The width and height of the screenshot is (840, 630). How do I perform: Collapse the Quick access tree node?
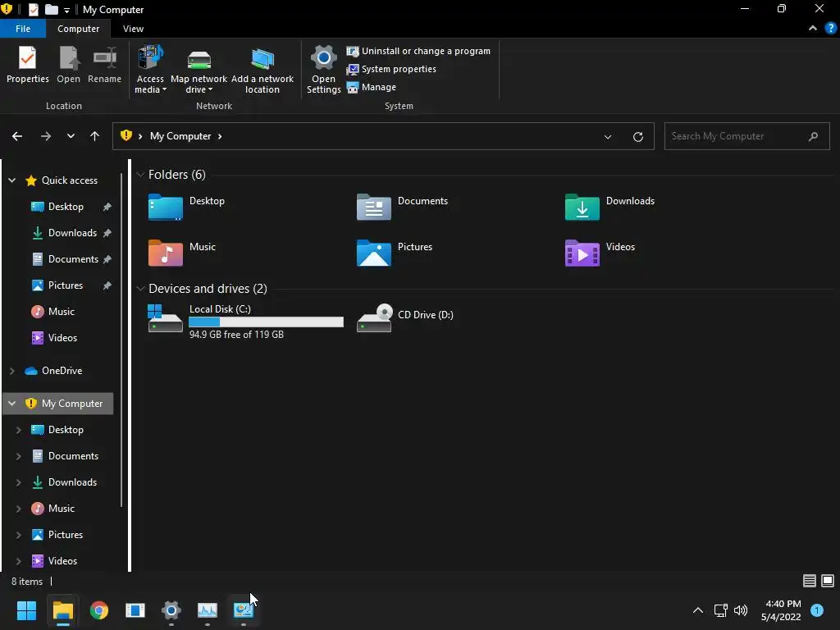[11, 180]
